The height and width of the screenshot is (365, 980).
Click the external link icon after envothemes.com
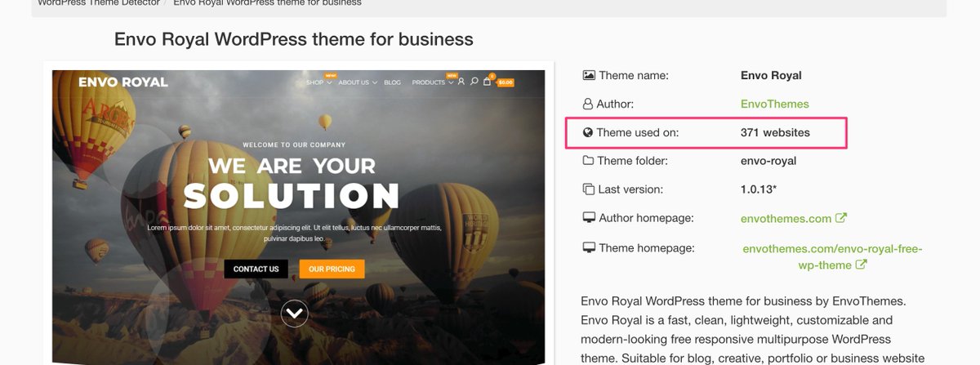coord(841,218)
